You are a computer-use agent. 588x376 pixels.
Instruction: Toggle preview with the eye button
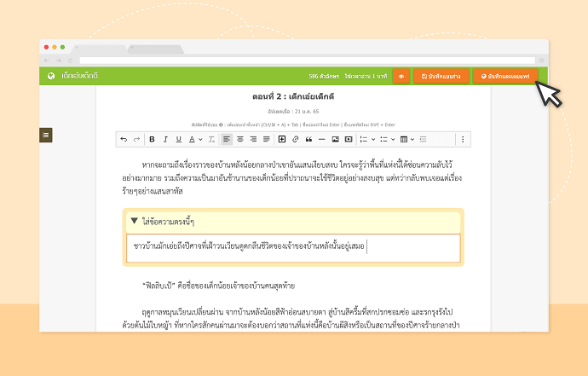click(401, 76)
